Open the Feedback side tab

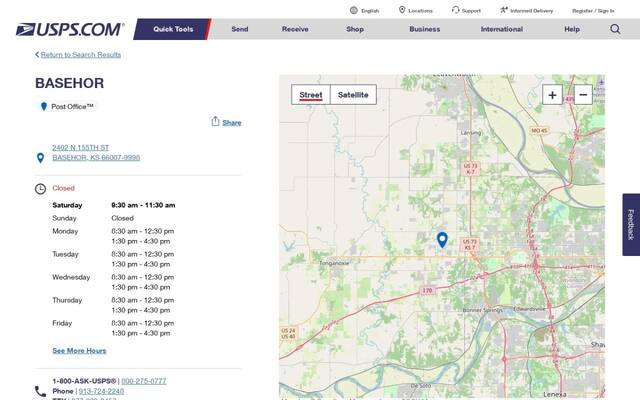pos(631,224)
